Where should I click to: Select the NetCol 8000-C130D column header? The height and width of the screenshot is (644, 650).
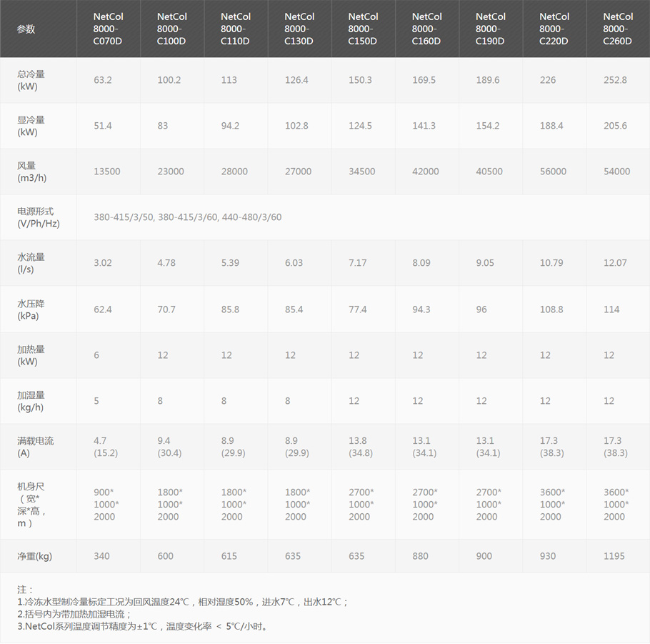coord(299,29)
